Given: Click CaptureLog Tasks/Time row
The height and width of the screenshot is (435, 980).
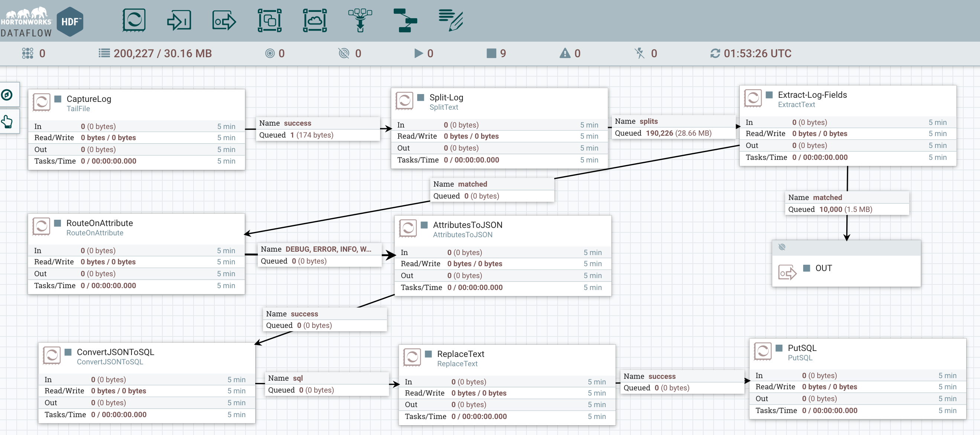Looking at the screenshot, I should tap(136, 161).
